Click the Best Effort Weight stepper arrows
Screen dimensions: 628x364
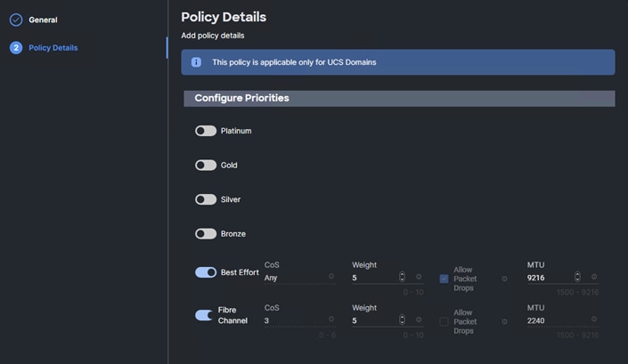(402, 277)
